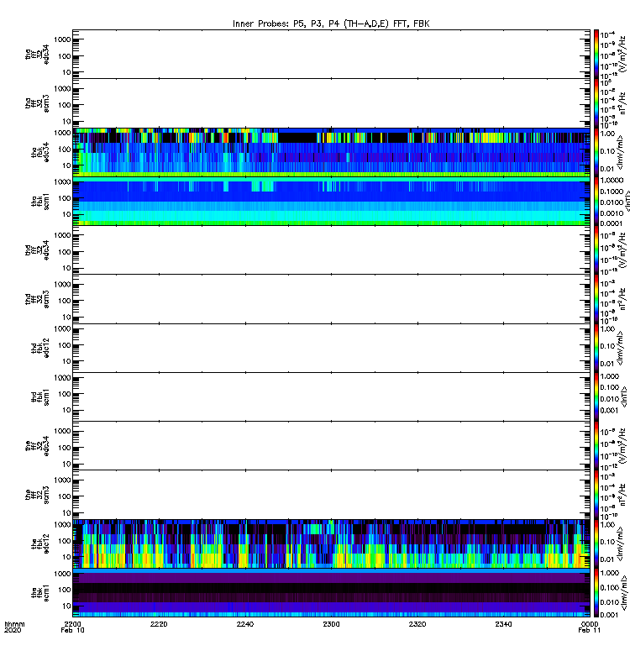This screenshot has height=672, width=630.
Task: Select the 'the fbk scm1' panel label
Action: (40, 593)
